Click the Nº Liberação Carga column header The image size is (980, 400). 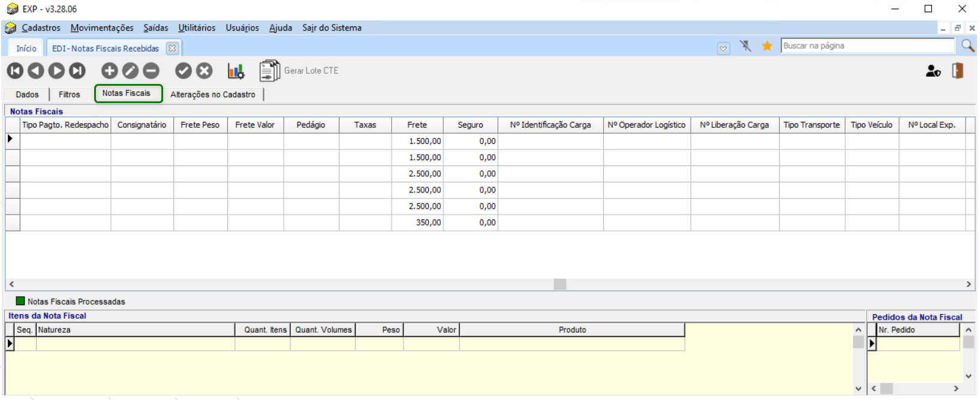pos(735,125)
